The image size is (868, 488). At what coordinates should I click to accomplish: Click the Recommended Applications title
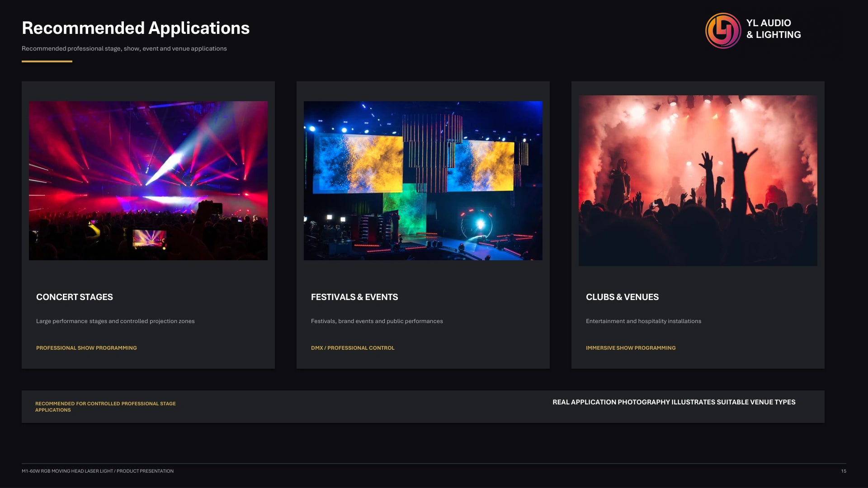click(x=136, y=28)
